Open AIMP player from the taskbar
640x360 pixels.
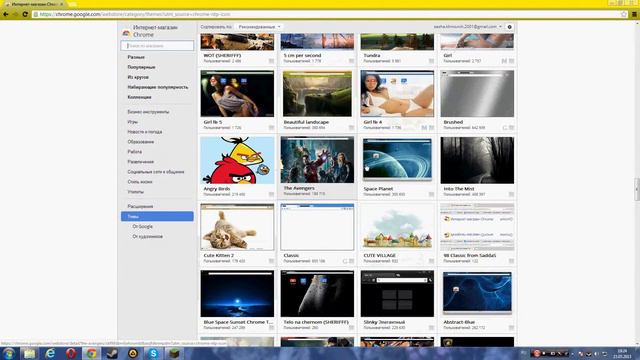(x=133, y=353)
